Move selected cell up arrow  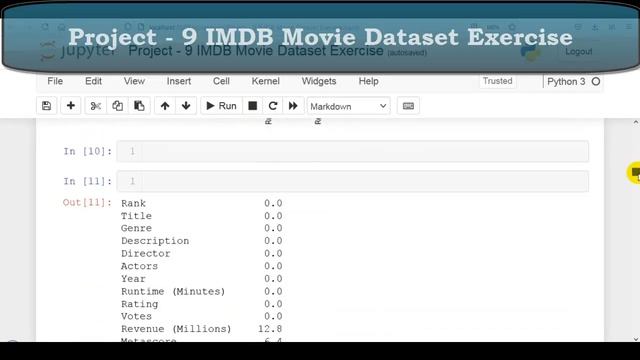pos(165,106)
